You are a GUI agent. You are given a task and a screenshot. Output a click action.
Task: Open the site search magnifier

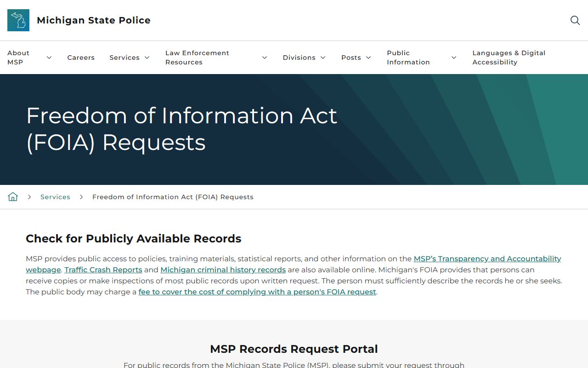click(x=575, y=20)
